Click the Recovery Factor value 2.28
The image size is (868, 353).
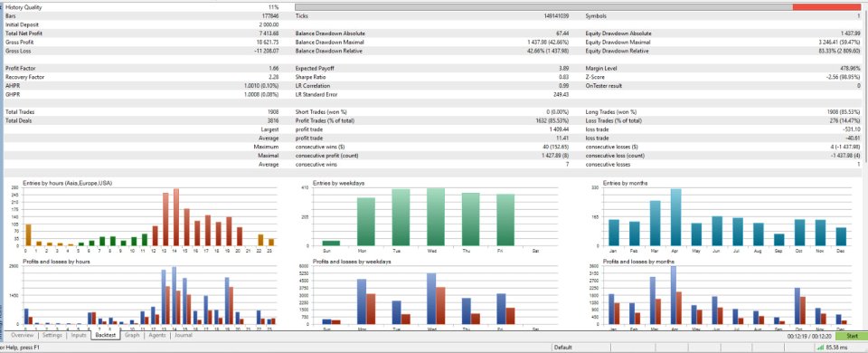coord(274,77)
